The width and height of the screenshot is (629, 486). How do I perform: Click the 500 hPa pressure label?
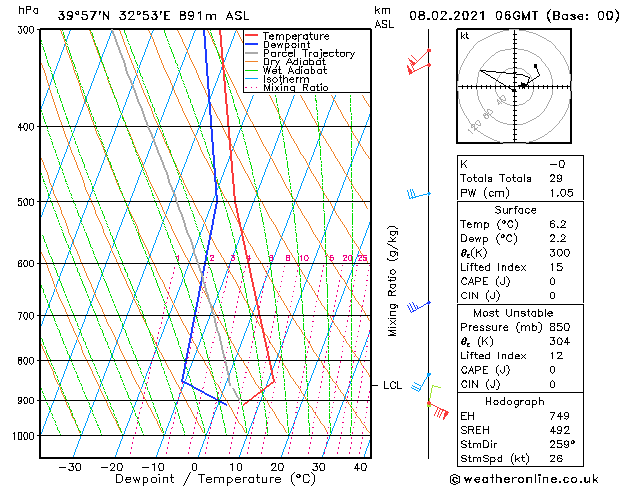(x=26, y=202)
